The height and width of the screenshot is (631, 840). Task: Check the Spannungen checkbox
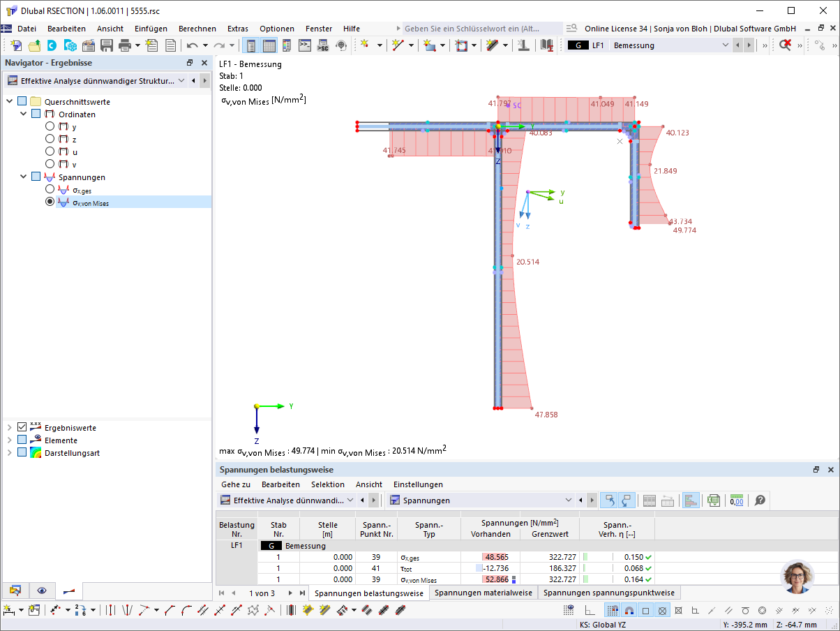point(36,177)
